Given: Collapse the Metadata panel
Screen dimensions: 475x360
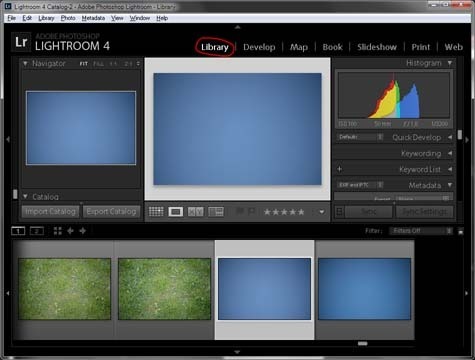Looking at the screenshot, I should [x=450, y=185].
